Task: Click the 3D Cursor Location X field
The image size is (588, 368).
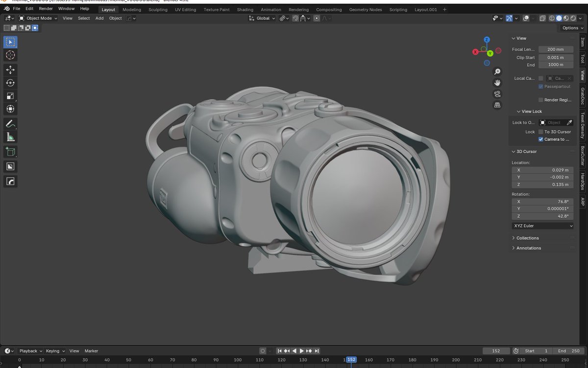Action: click(x=542, y=170)
